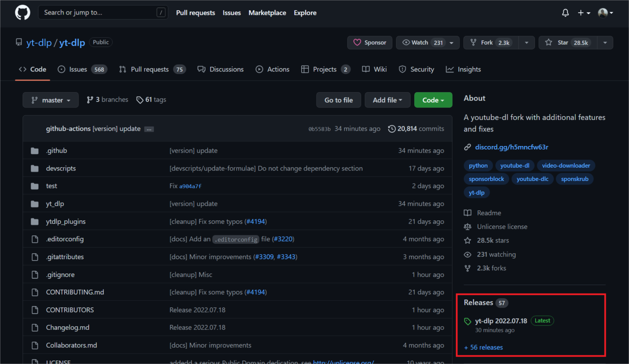The width and height of the screenshot is (629, 364).
Task: Open commit hash 0b5583b
Action: point(319,129)
